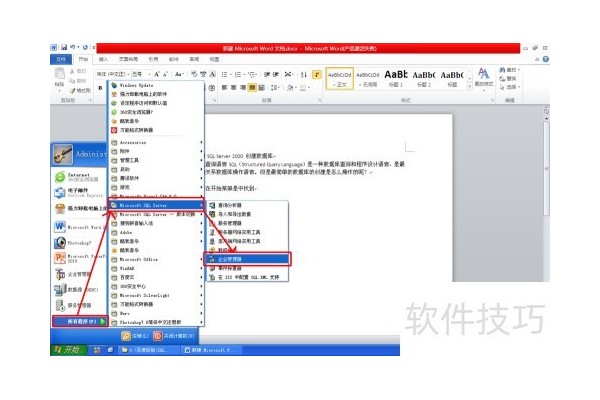Click the Grow Font icon

(x=157, y=74)
